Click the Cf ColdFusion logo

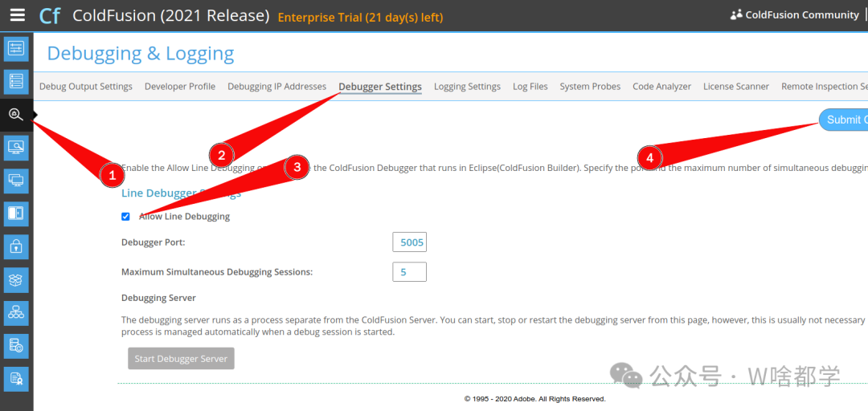(x=49, y=15)
